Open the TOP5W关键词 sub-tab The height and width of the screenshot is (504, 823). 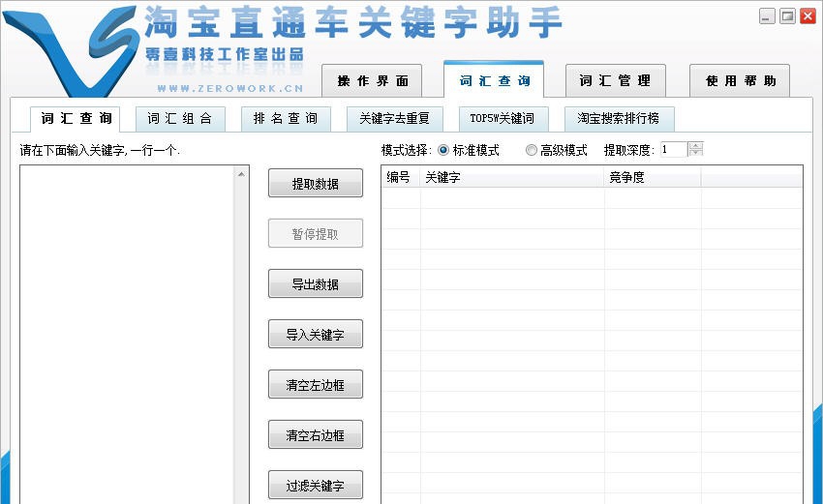[x=503, y=119]
